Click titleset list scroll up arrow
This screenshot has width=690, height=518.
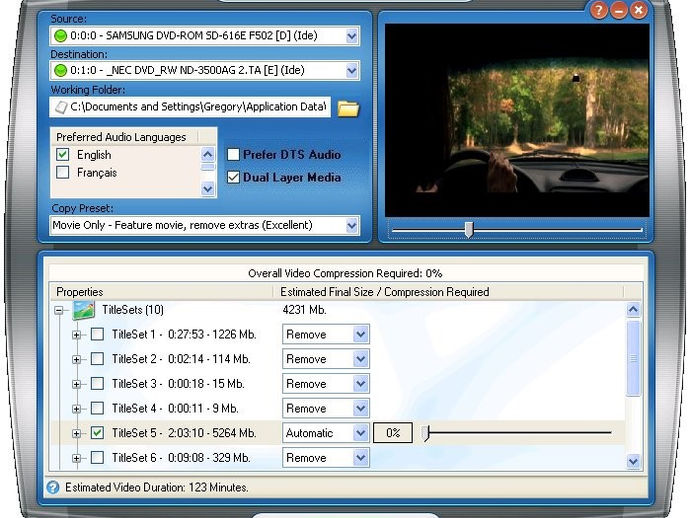(633, 309)
